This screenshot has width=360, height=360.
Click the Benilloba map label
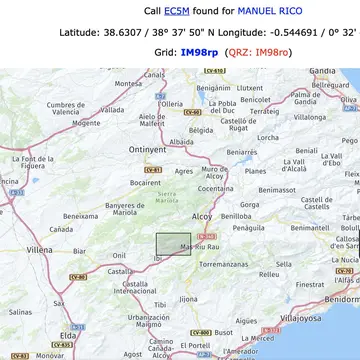pyautogui.click(x=236, y=216)
